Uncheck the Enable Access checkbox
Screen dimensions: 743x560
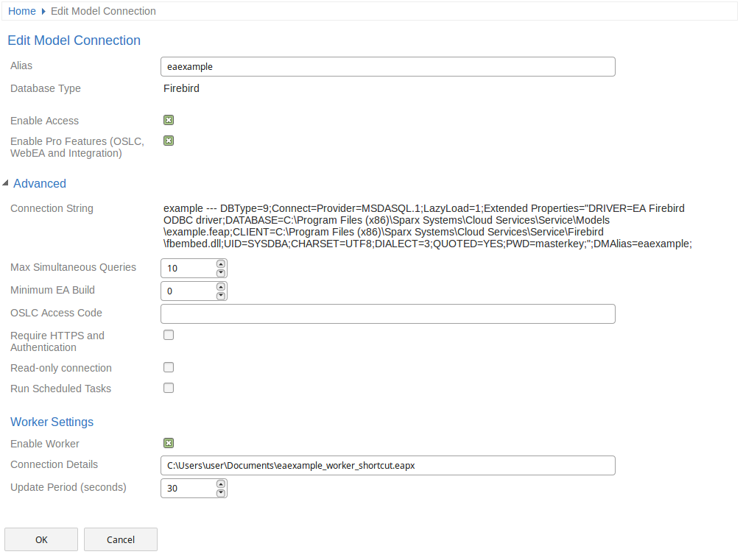[169, 120]
